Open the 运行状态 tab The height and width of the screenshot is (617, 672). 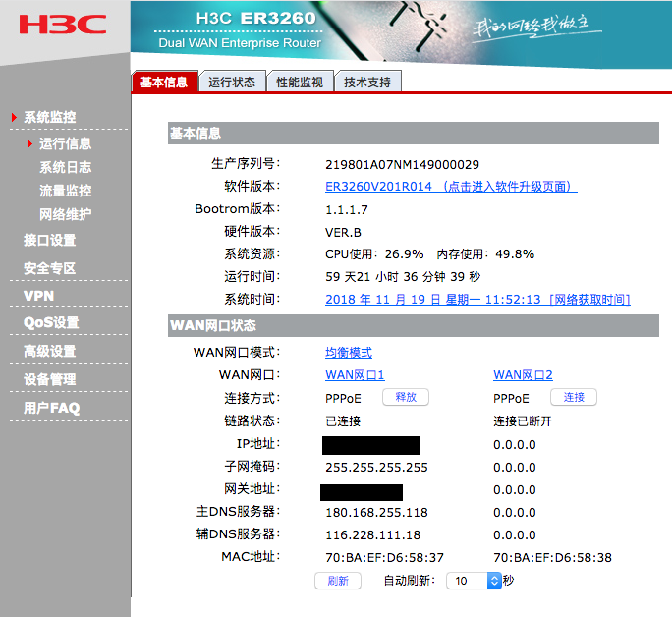pyautogui.click(x=232, y=82)
